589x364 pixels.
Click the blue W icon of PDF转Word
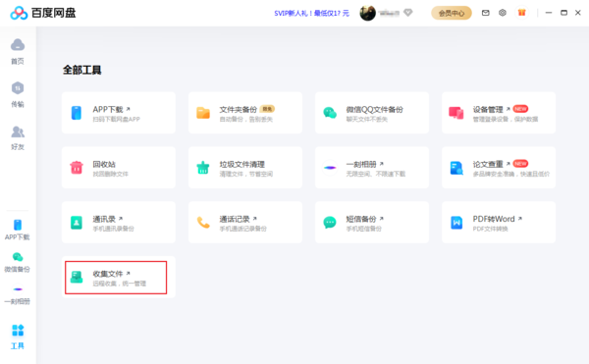[456, 222]
